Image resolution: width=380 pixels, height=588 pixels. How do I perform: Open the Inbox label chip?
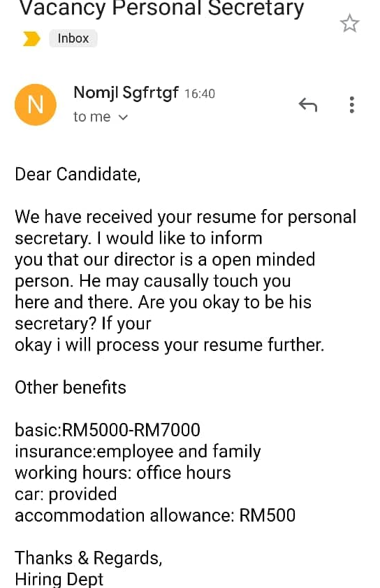(73, 38)
